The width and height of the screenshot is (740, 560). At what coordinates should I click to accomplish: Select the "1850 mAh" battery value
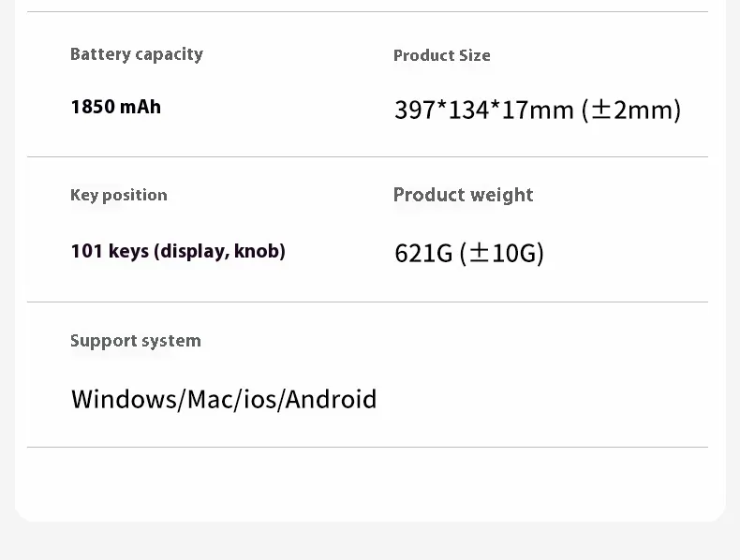coord(116,107)
